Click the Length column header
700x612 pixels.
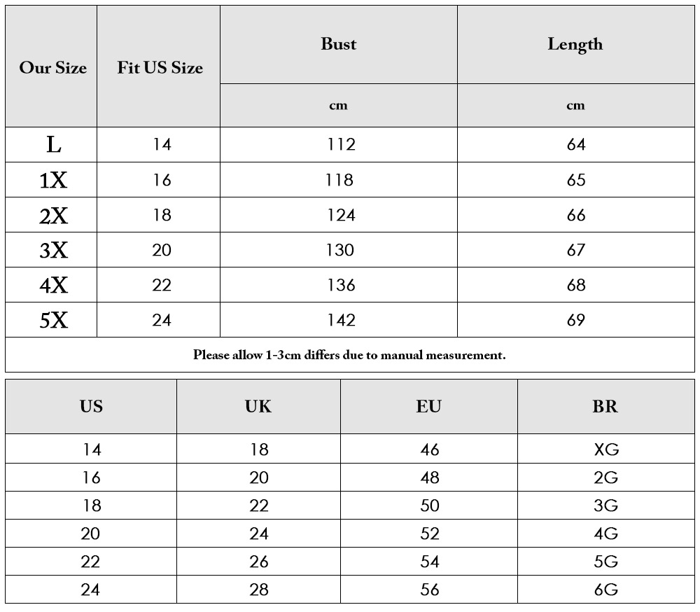575,44
